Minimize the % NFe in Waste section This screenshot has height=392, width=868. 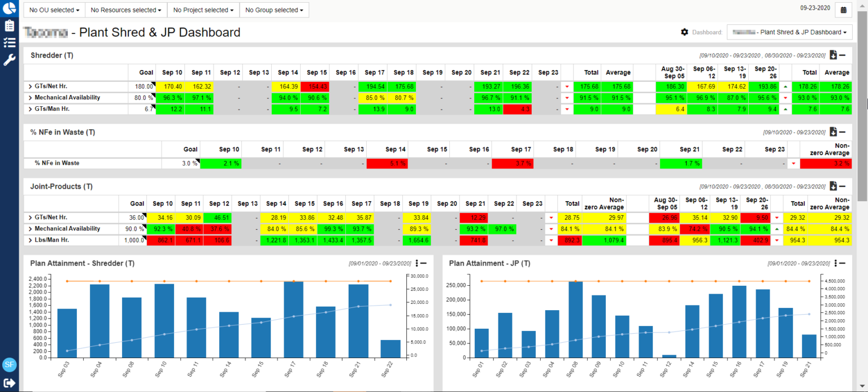tap(841, 132)
